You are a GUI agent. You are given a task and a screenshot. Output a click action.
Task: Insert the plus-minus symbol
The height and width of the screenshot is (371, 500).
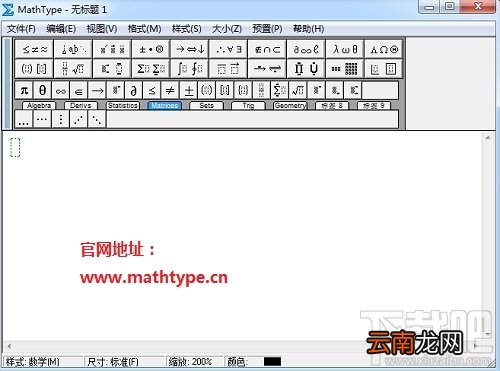(189, 90)
